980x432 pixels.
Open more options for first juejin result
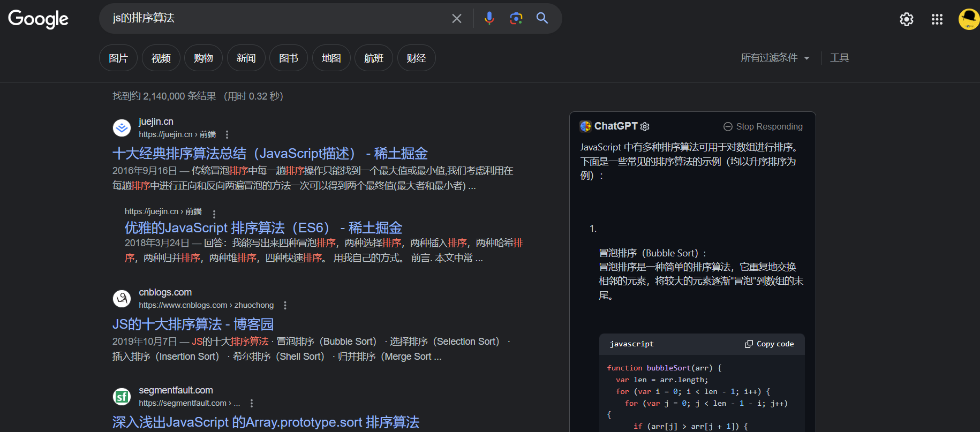tap(227, 134)
